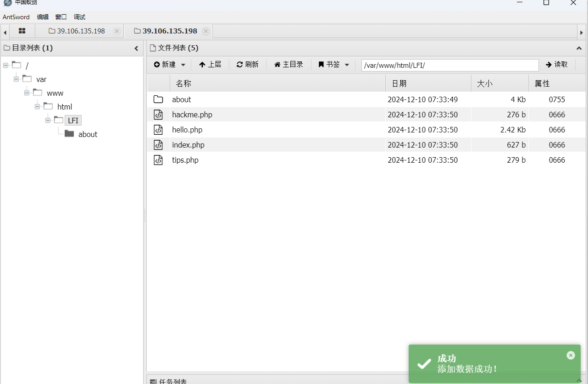Viewport: 588px width, 384px height.
Task: Open the 编辑 menu
Action: 43,17
